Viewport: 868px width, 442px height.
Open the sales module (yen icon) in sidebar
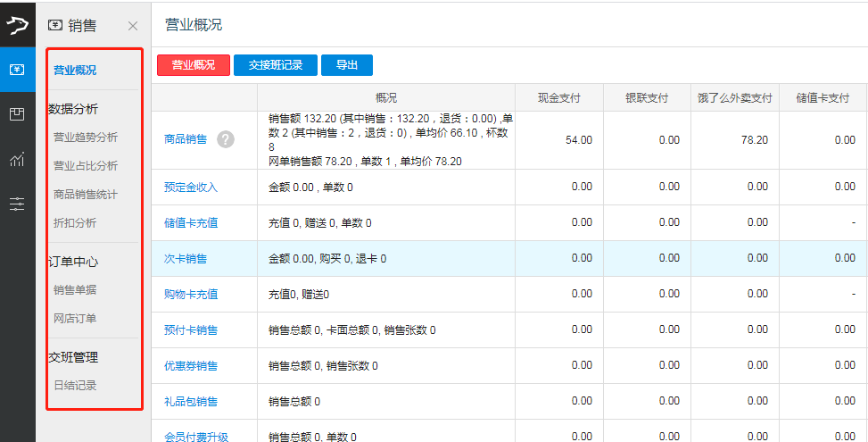(18, 70)
